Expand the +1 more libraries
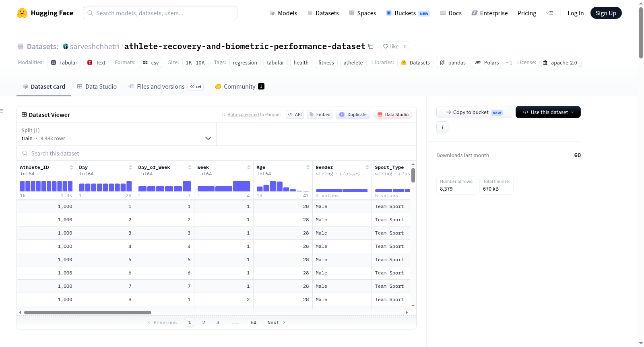 (509, 62)
